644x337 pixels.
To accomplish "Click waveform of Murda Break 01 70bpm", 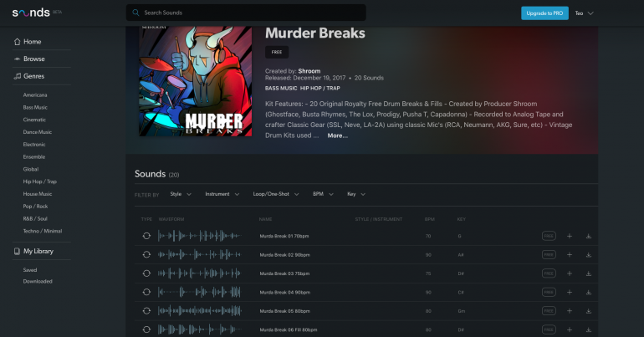I will (x=200, y=236).
